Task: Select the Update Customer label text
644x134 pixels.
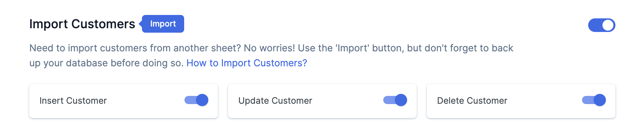Action: pyautogui.click(x=275, y=101)
